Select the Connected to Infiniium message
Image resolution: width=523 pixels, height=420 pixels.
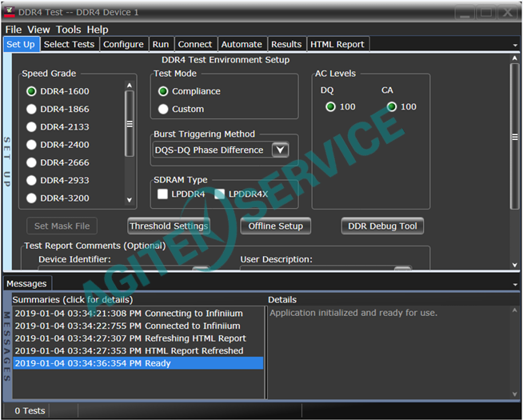point(138,326)
